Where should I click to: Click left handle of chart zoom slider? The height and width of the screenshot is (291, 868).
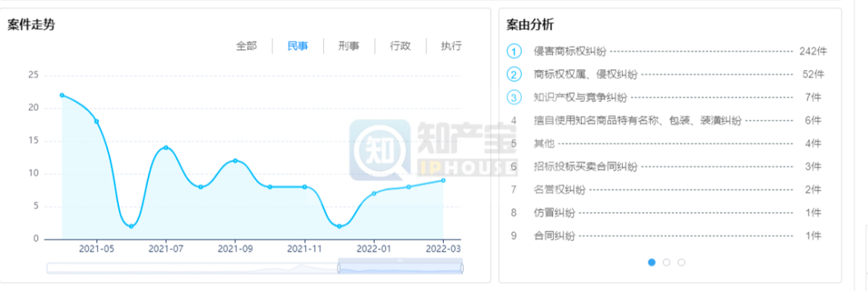coord(338,268)
